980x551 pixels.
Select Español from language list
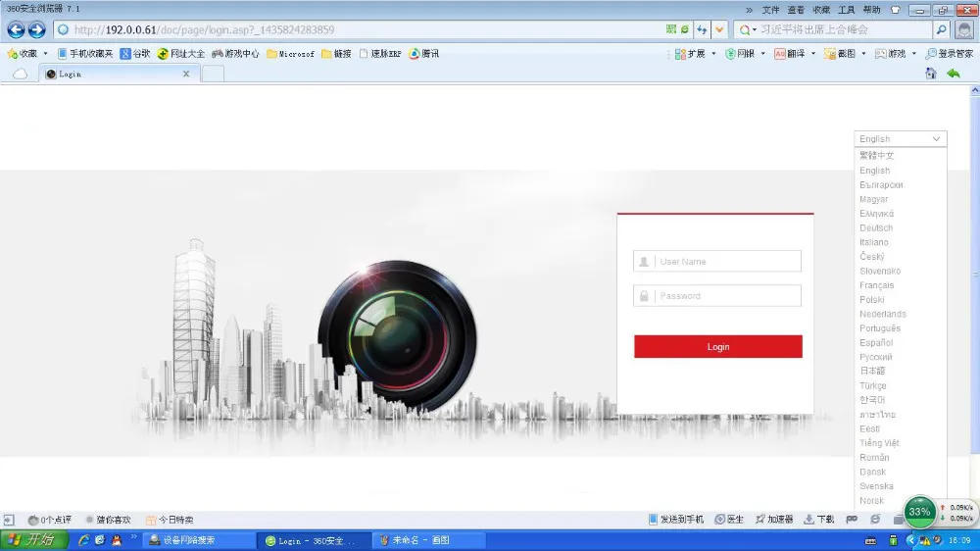pos(875,343)
